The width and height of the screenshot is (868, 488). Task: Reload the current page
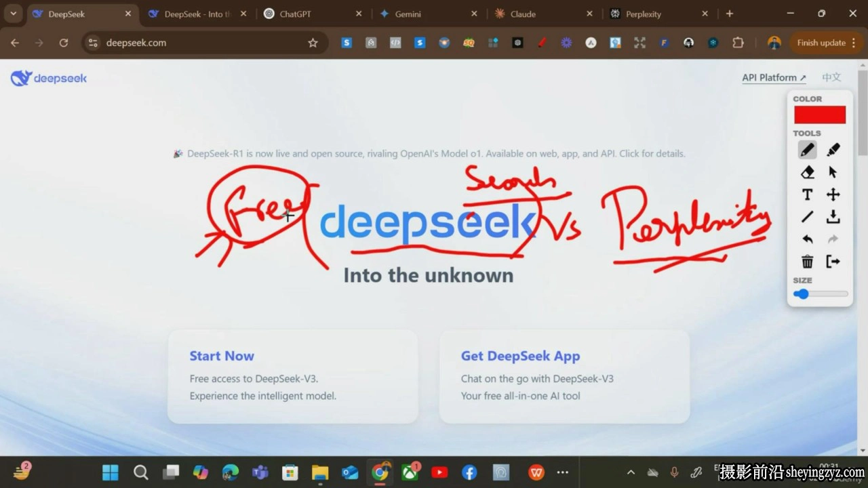point(64,43)
